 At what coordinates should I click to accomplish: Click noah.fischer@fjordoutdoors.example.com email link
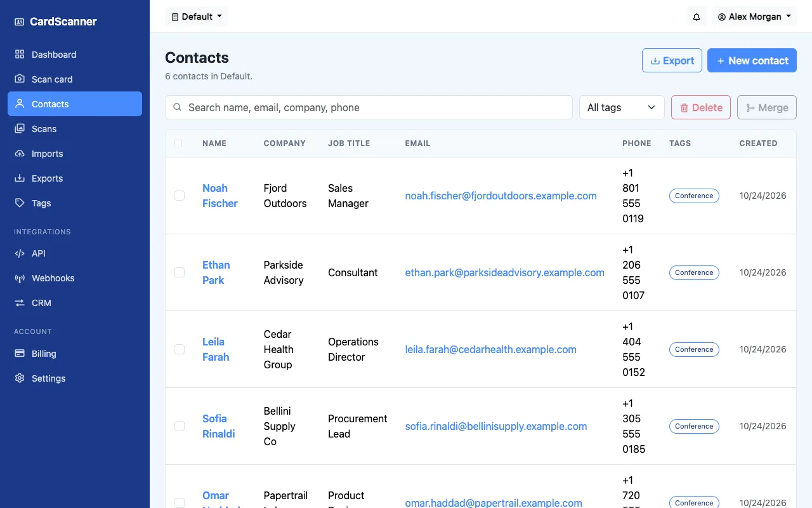[501, 196]
